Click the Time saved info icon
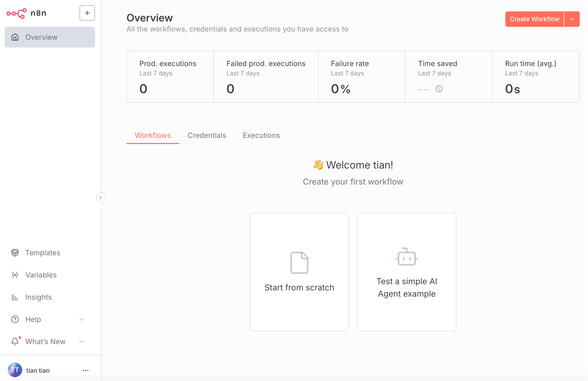Screen dimensions: 588x381 click(439, 89)
